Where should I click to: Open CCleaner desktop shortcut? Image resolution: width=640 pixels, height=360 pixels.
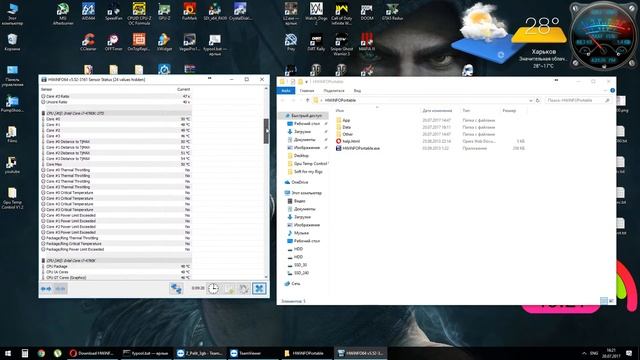[88, 42]
